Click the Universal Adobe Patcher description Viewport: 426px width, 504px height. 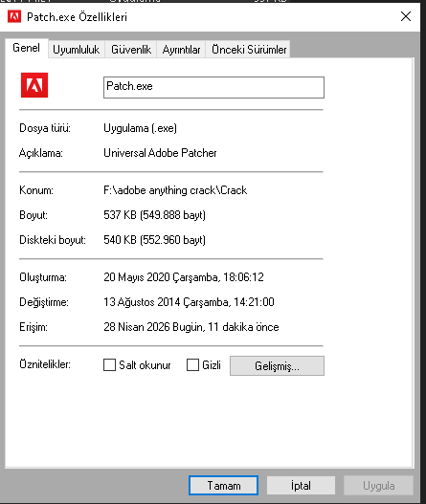[160, 153]
